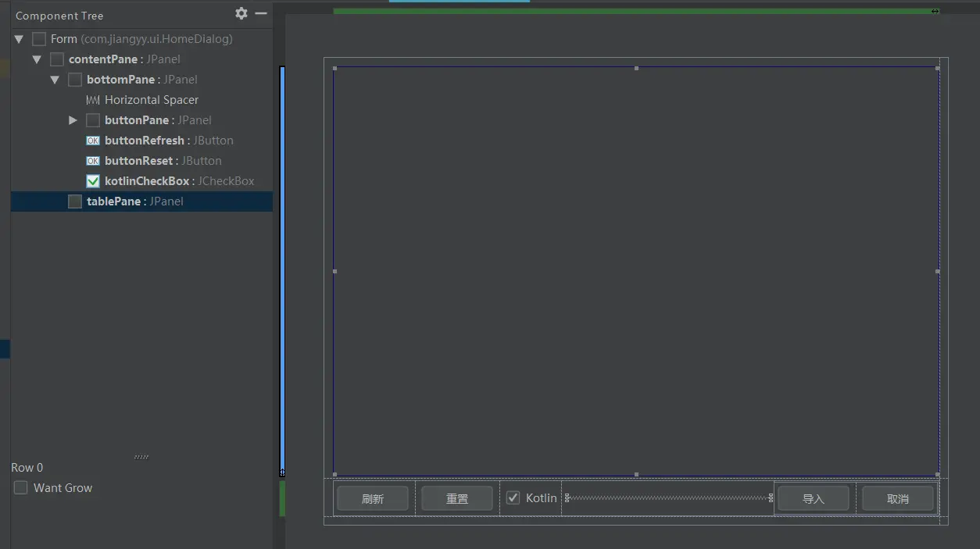Image resolution: width=980 pixels, height=549 pixels.
Task: Click the buttonReset OK icon
Action: click(93, 161)
